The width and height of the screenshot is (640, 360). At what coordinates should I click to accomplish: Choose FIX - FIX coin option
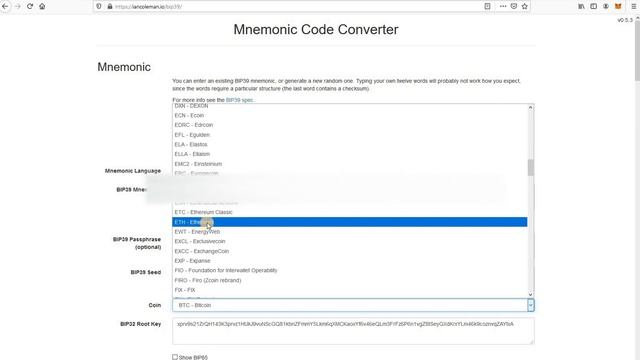point(349,290)
